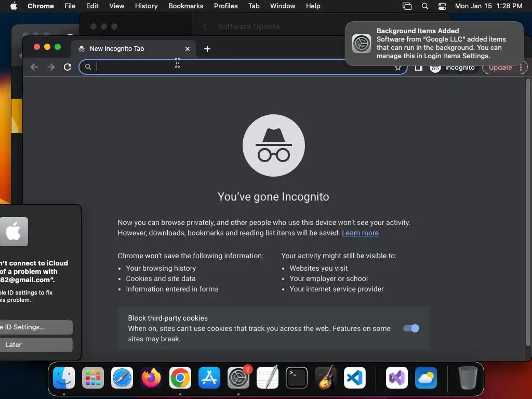The width and height of the screenshot is (532, 399).
Task: Click the Chrome back navigation arrow
Action: point(34,67)
